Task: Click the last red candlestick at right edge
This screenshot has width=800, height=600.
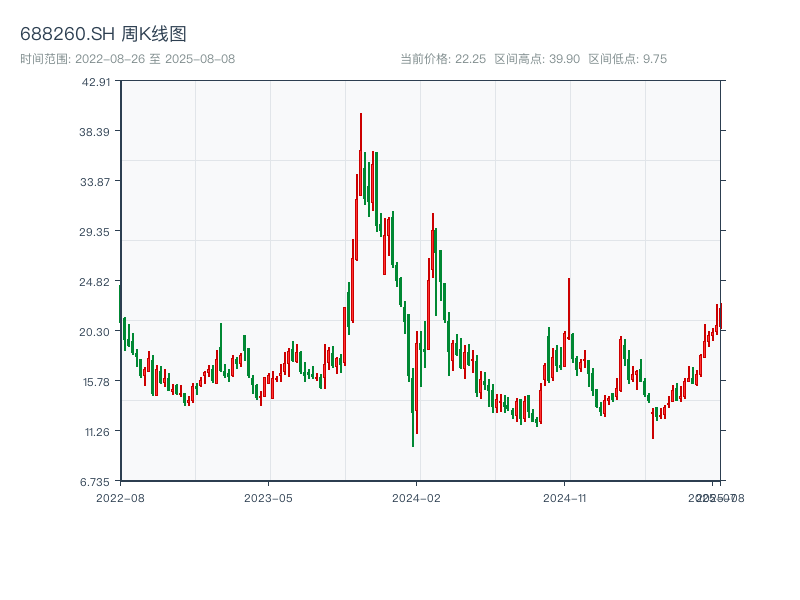Action: pyautogui.click(x=721, y=316)
